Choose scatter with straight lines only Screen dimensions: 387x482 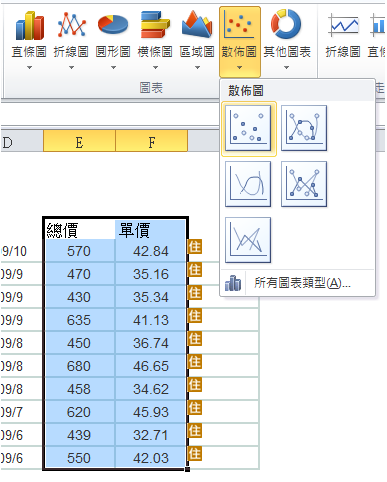[248, 240]
